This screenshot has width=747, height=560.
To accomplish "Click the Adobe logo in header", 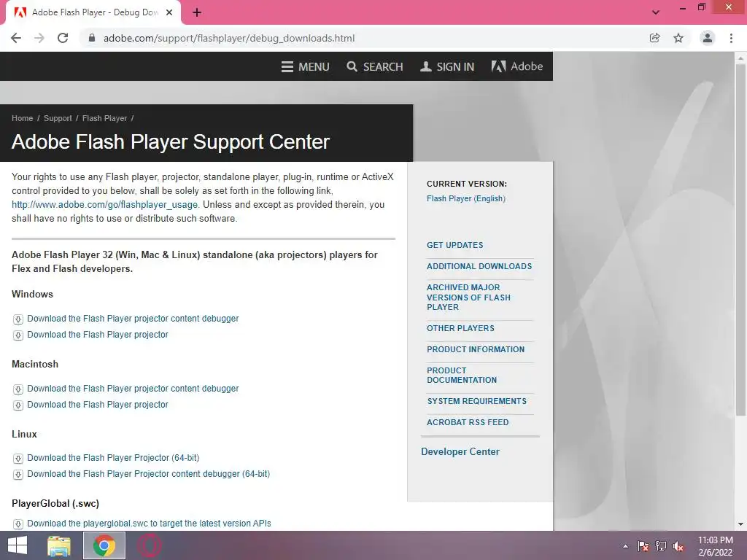I will 517,66.
